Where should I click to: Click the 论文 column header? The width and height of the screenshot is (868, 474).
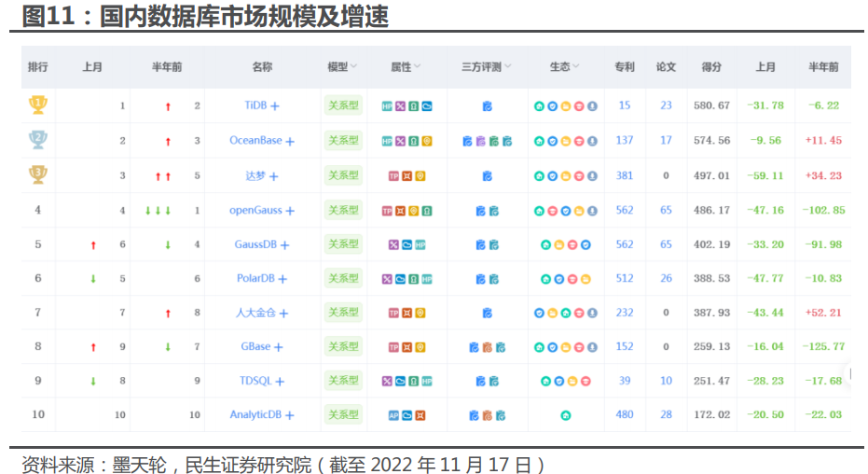point(666,67)
